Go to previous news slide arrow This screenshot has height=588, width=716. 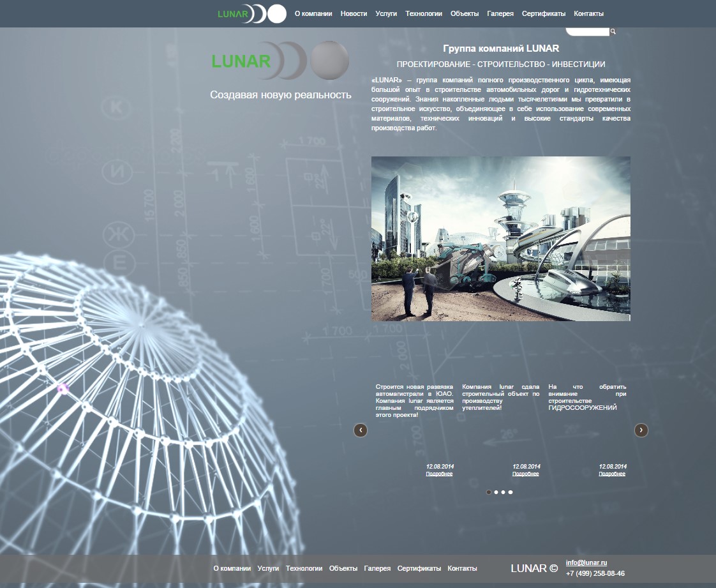pos(361,430)
